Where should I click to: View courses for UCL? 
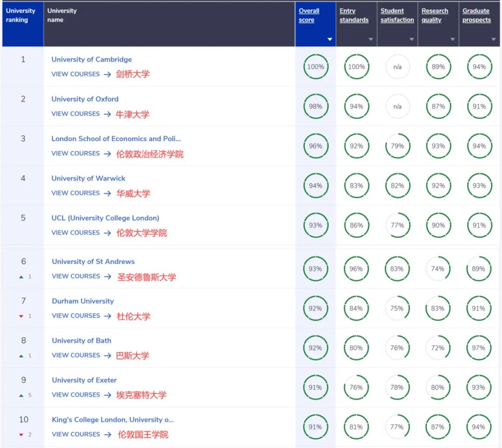coord(81,233)
